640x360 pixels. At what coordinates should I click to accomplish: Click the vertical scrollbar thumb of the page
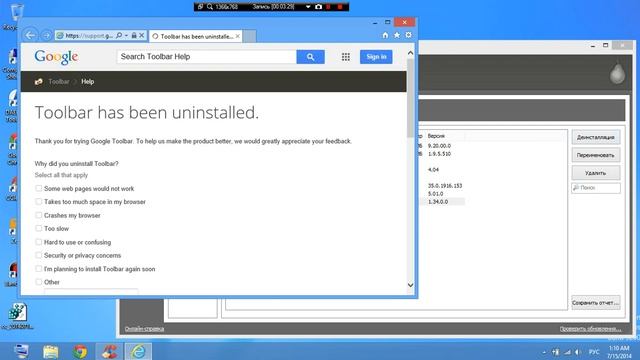pyautogui.click(x=411, y=98)
